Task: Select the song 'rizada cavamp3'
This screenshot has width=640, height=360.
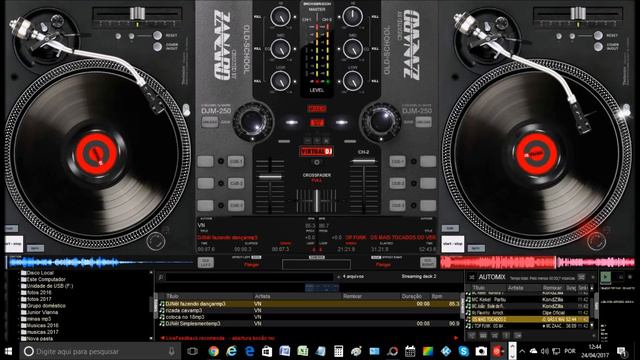Action: pyautogui.click(x=309, y=310)
